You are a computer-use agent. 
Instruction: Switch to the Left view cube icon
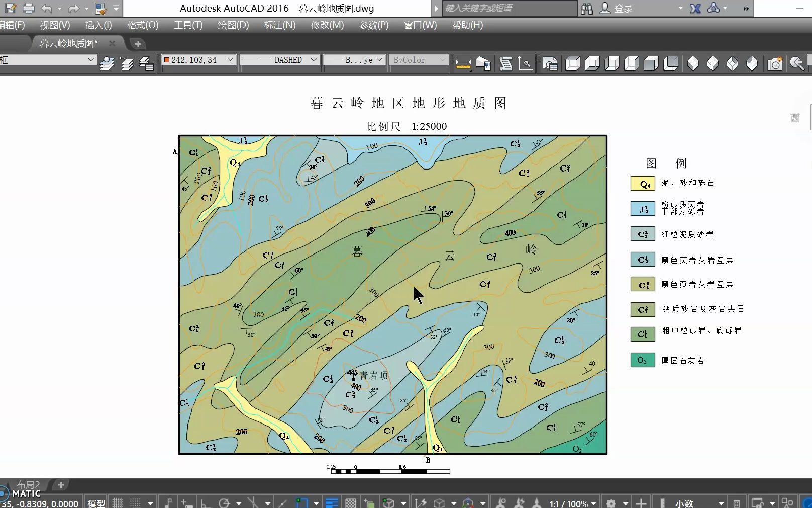(x=612, y=64)
